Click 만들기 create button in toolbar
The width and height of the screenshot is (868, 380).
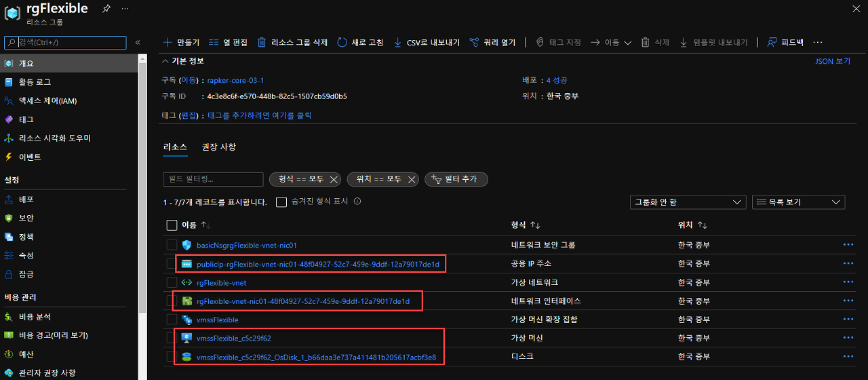[x=181, y=42]
